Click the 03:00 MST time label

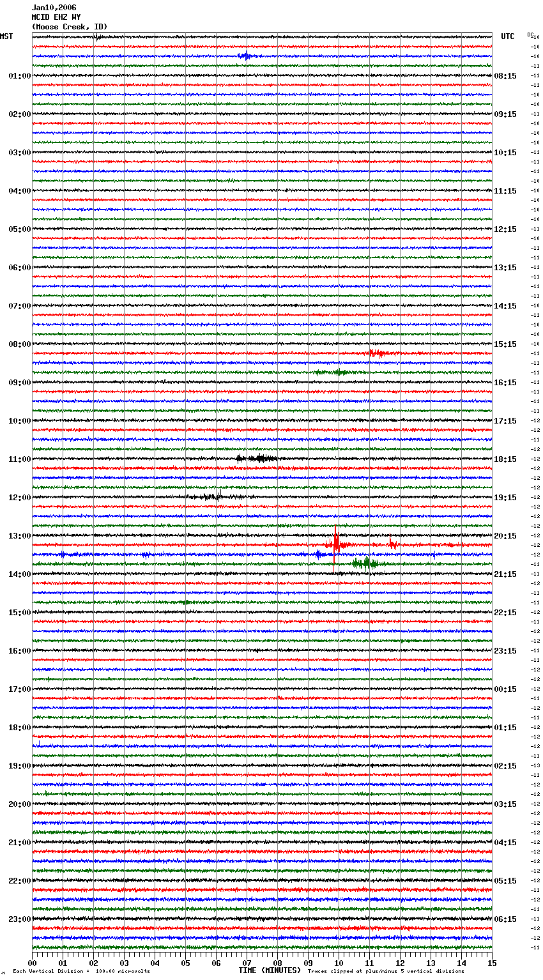click(20, 153)
